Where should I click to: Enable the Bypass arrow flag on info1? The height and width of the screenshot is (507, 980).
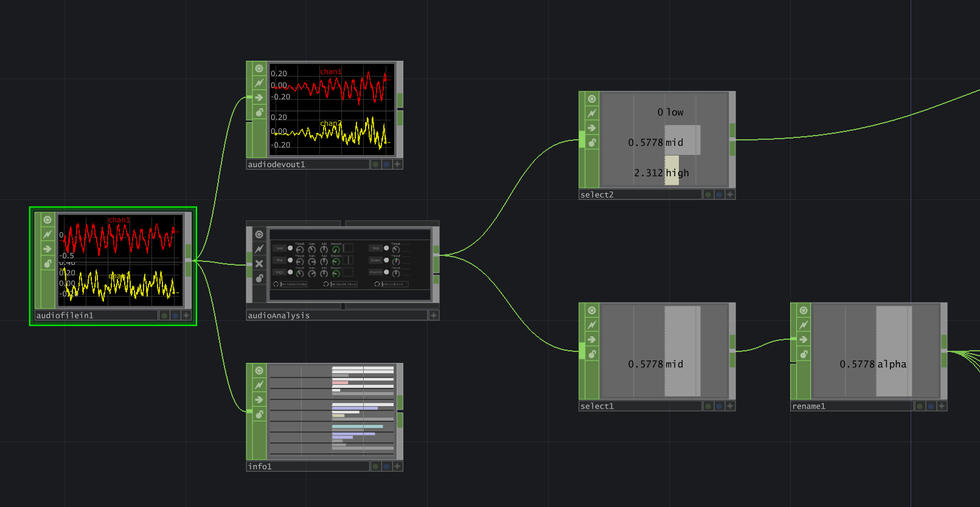tap(259, 399)
